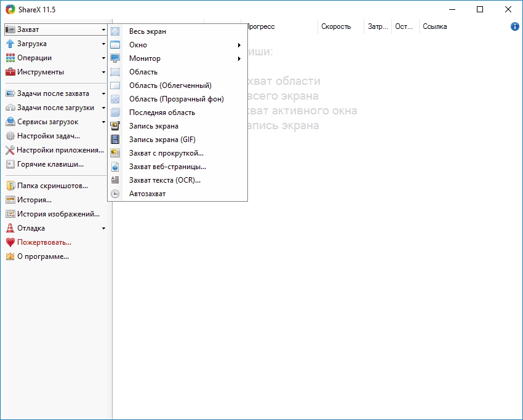Open Захват с прокруткой... menu item
Viewport: 523px width, 420px height.
coord(177,153)
